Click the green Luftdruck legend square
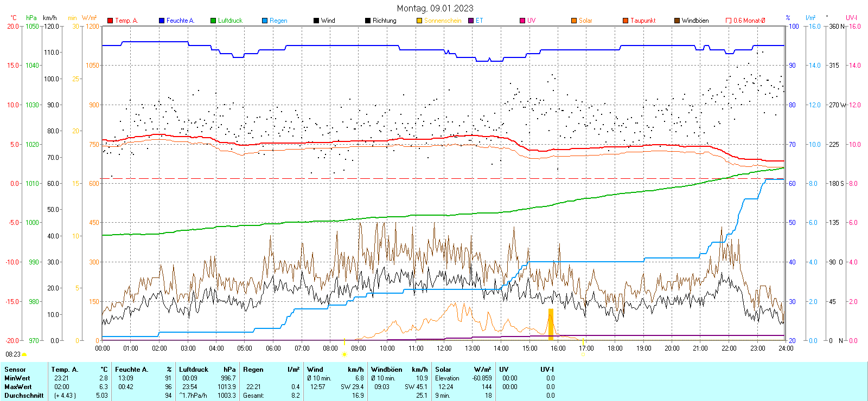Viewport: 868px width, 401px height. pos(213,21)
